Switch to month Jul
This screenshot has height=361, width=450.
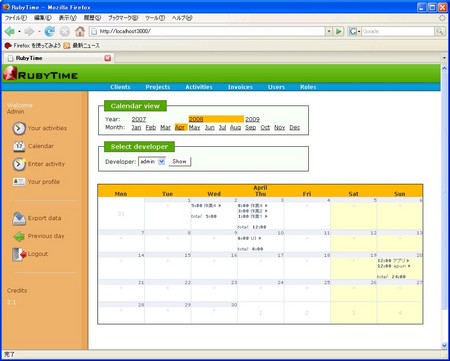pyautogui.click(x=222, y=127)
